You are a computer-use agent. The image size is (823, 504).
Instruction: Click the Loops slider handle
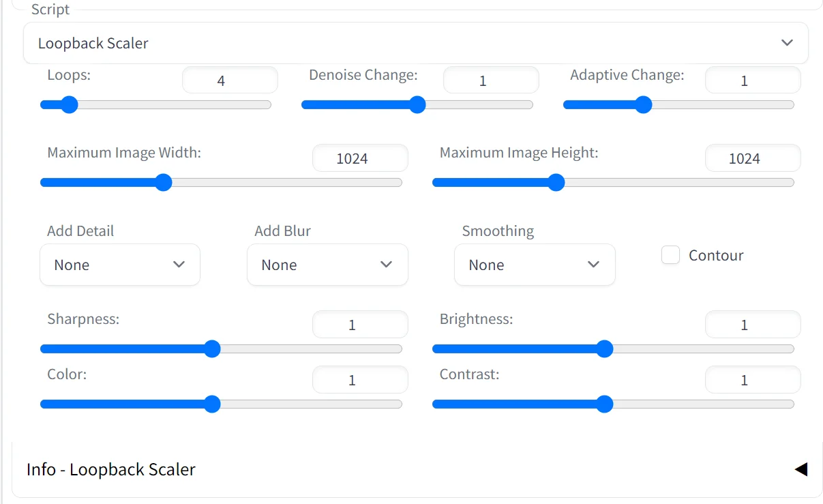click(69, 105)
